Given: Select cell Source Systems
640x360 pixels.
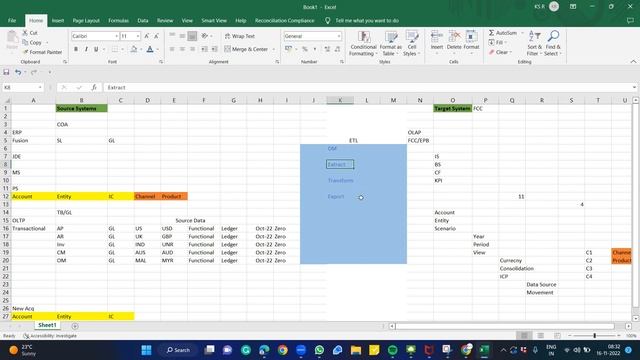Looking at the screenshot, I should [81, 108].
